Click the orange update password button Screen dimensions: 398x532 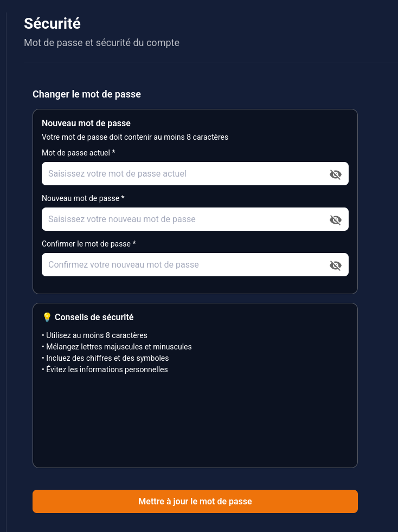point(195,501)
